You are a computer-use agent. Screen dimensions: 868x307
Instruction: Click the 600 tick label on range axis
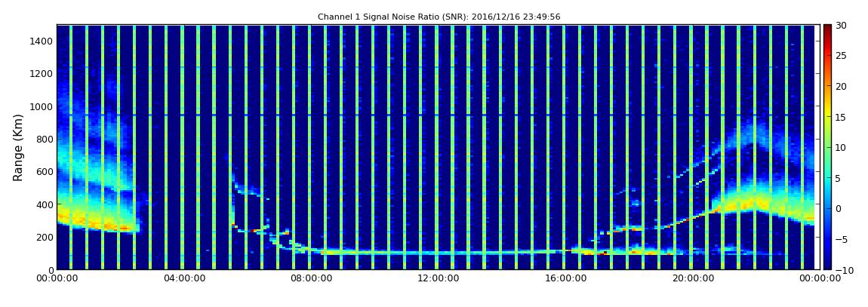[45, 172]
